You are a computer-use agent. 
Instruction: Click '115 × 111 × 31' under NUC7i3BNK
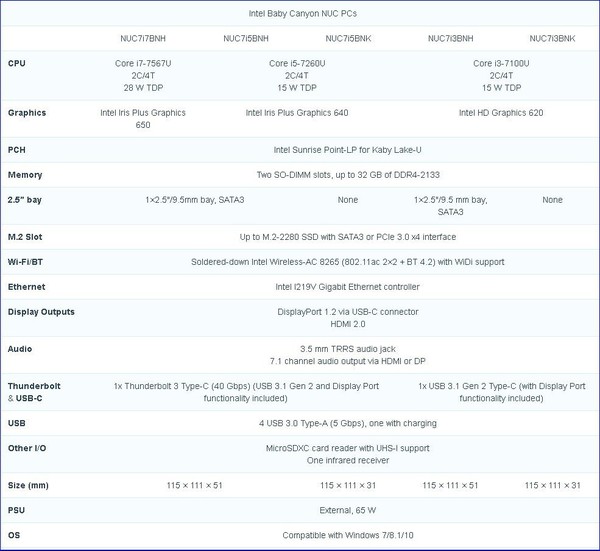click(x=553, y=485)
